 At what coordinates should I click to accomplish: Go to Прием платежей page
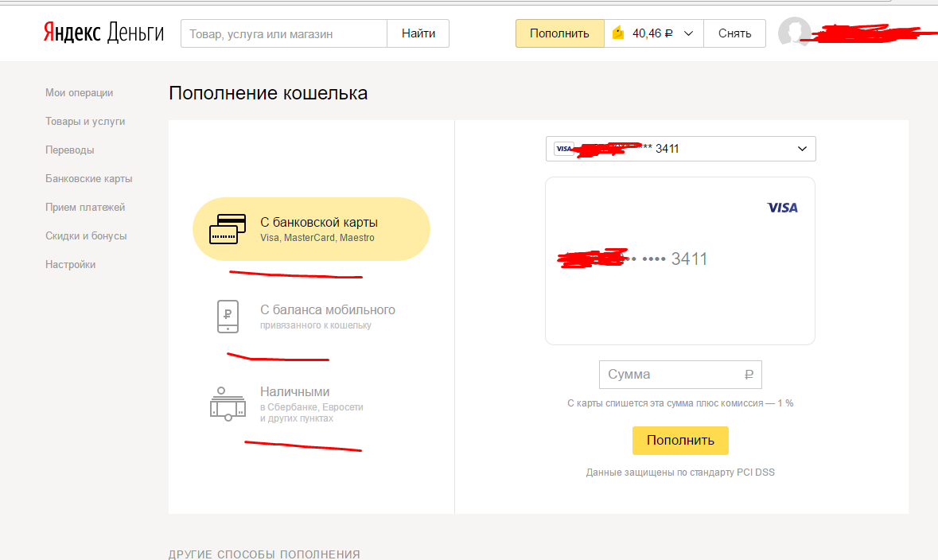85,208
